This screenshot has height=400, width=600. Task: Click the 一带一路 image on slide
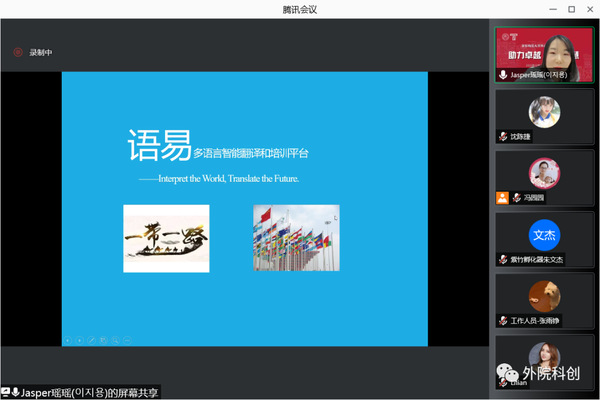point(166,238)
